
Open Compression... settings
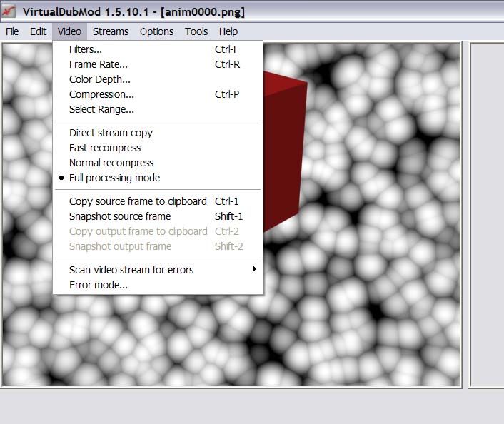pyautogui.click(x=158, y=94)
